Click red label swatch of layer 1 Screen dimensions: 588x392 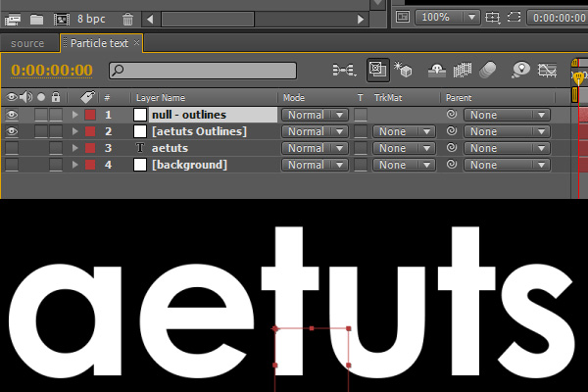(x=90, y=115)
